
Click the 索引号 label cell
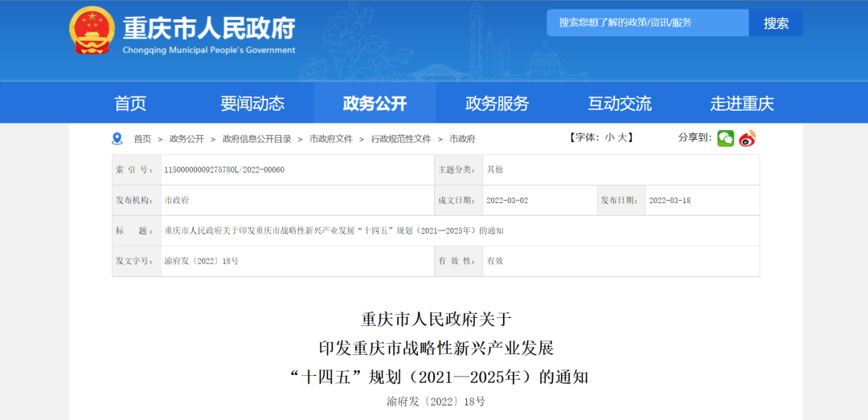(137, 170)
